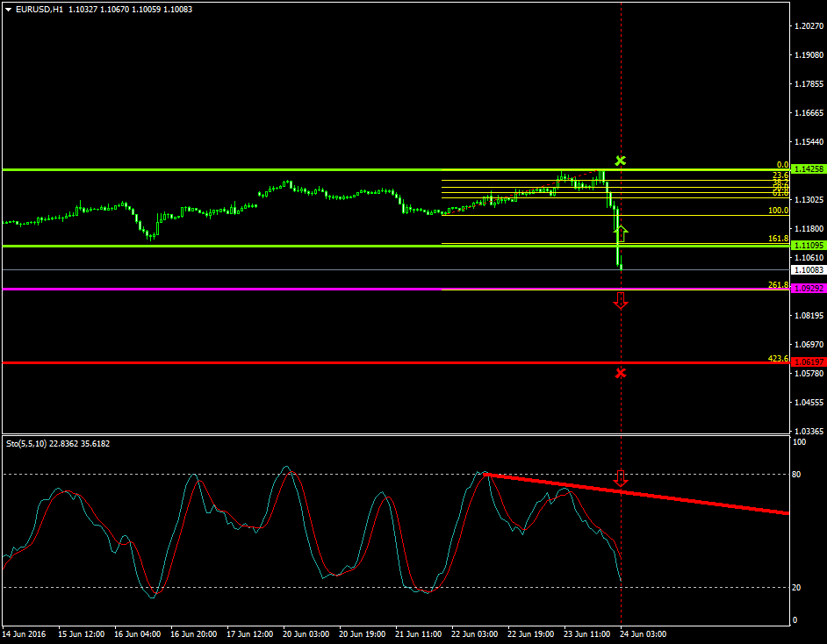Click the red X marker below the 423.6 line
This screenshot has height=644, width=827.
(621, 373)
